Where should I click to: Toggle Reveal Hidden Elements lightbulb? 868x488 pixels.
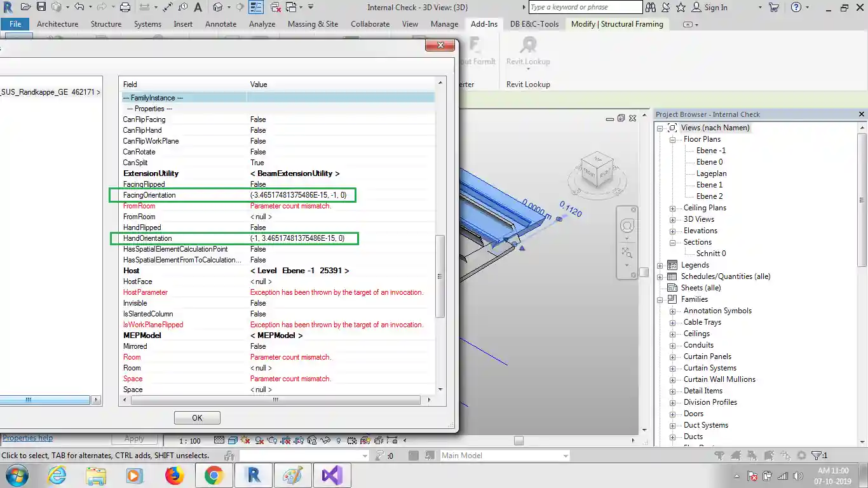click(338, 440)
